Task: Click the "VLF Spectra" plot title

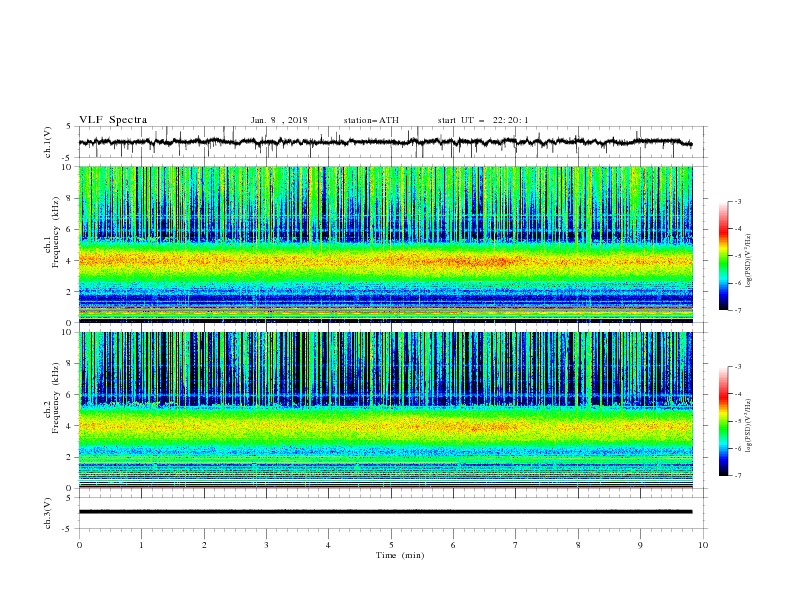Action: click(113, 120)
